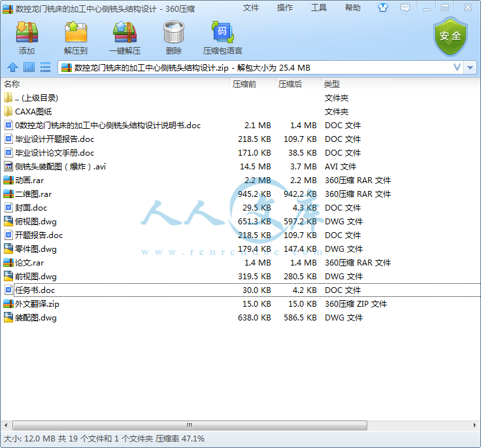Click the scrollbar right arrow
Viewport: 481px width, 448px height.
pos(475,425)
